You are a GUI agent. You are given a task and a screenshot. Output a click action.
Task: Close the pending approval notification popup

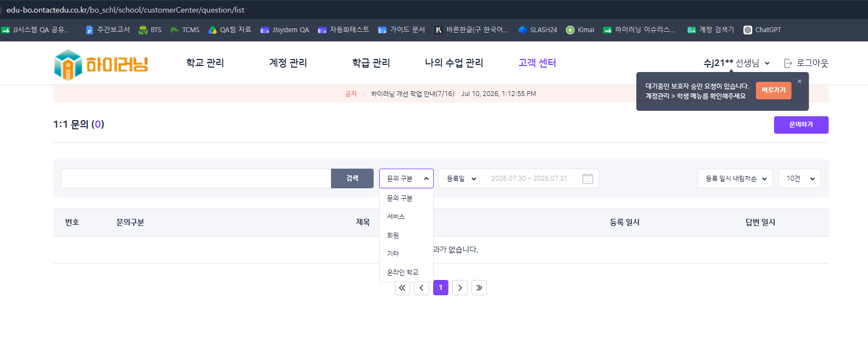click(800, 81)
